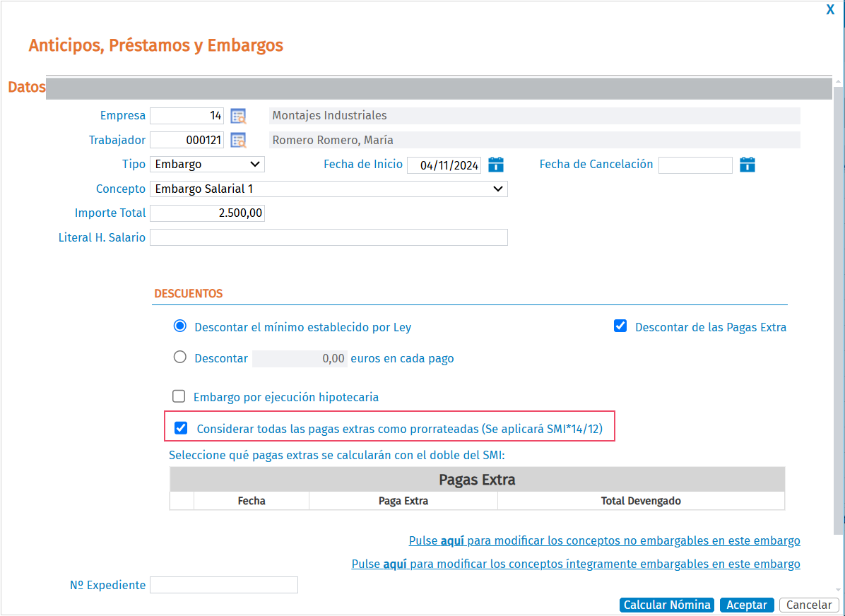Open the Empresa lookup search icon

click(238, 116)
